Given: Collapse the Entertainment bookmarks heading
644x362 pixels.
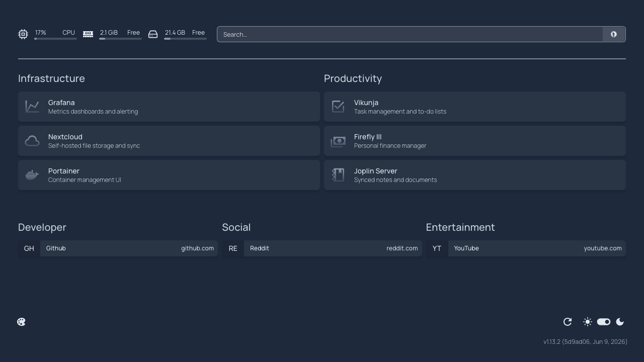Looking at the screenshot, I should [460, 227].
